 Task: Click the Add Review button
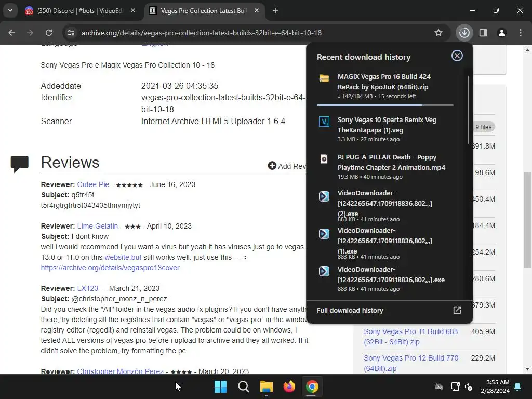pos(287,166)
